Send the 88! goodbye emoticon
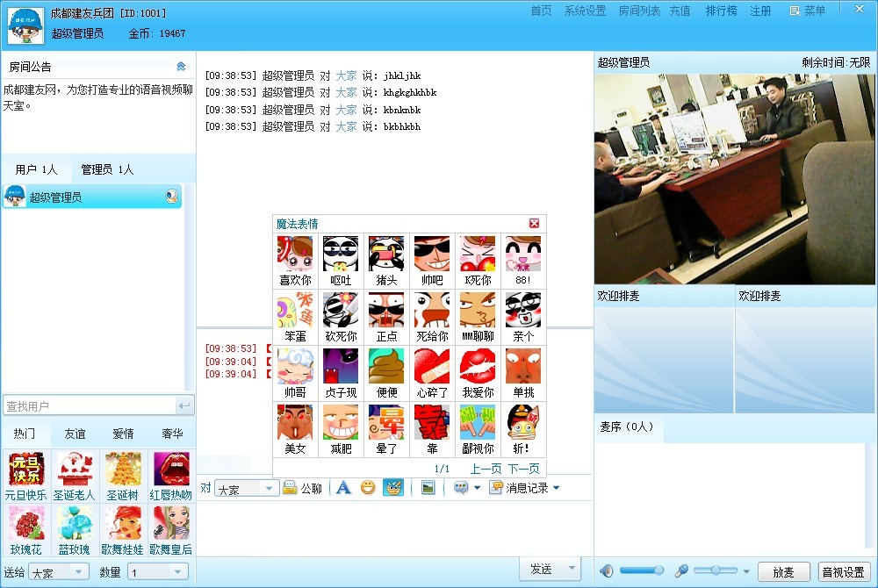878x588 pixels. (523, 261)
